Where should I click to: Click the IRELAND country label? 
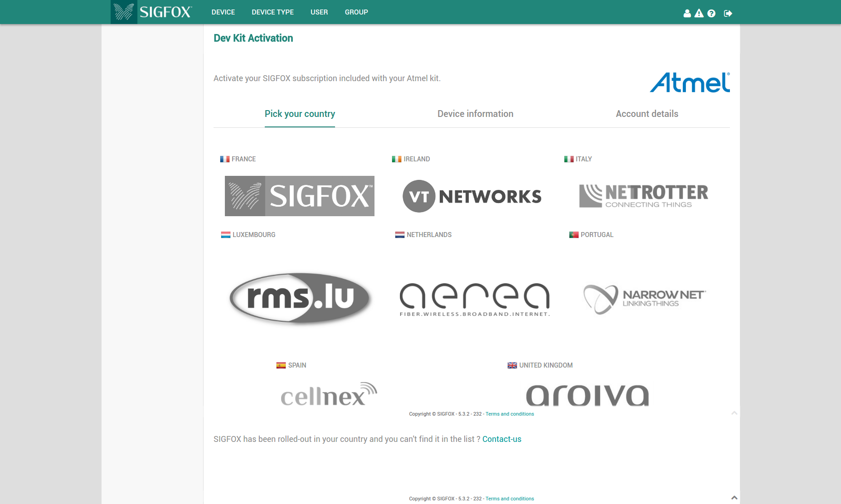[417, 159]
